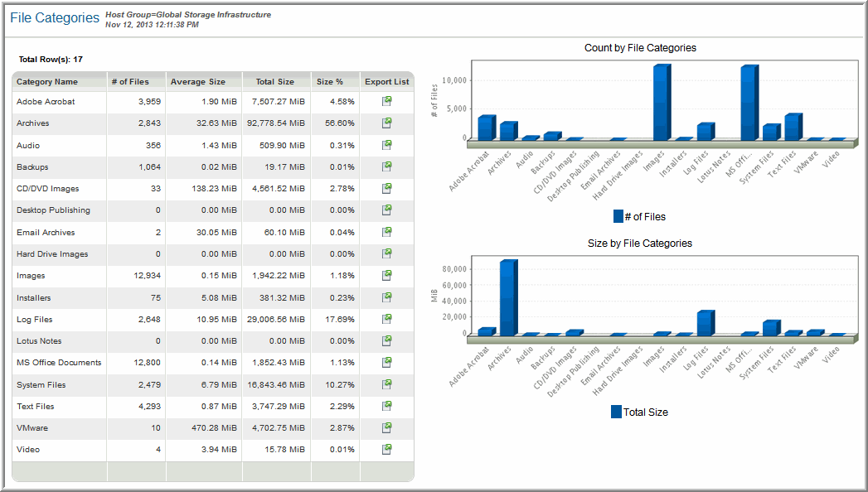Sort by # of Files column

pos(130,82)
